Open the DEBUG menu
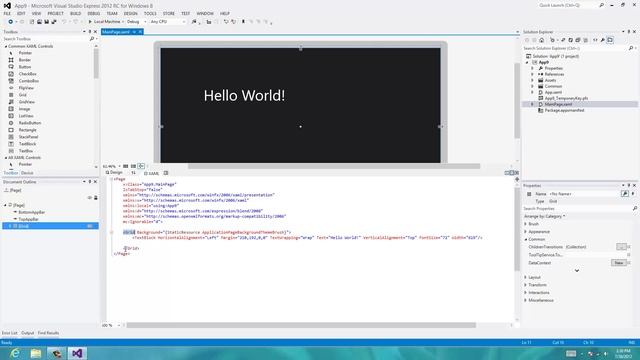Image resolution: width=640 pixels, height=360 pixels. pos(93,13)
